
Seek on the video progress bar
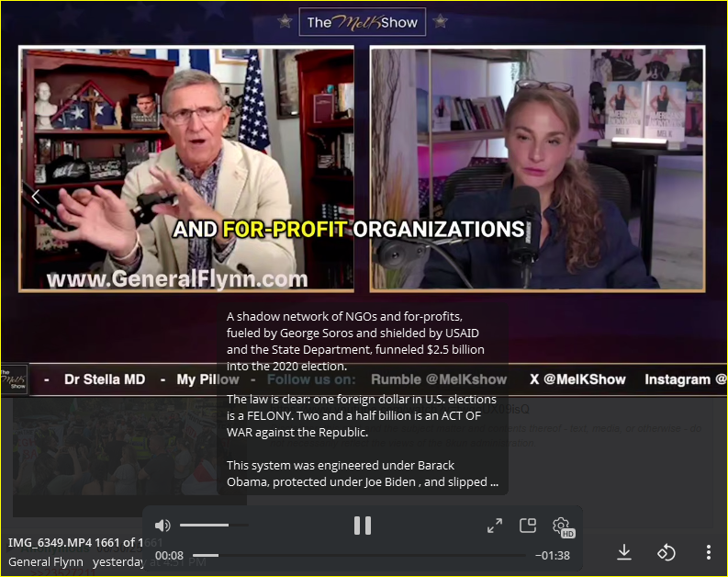(x=359, y=555)
